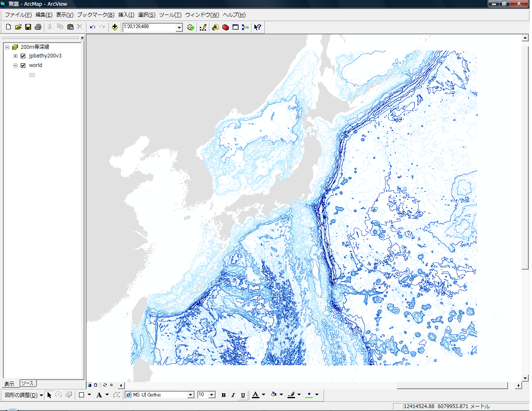Open the command line window
The image size is (532, 411).
tap(235, 27)
